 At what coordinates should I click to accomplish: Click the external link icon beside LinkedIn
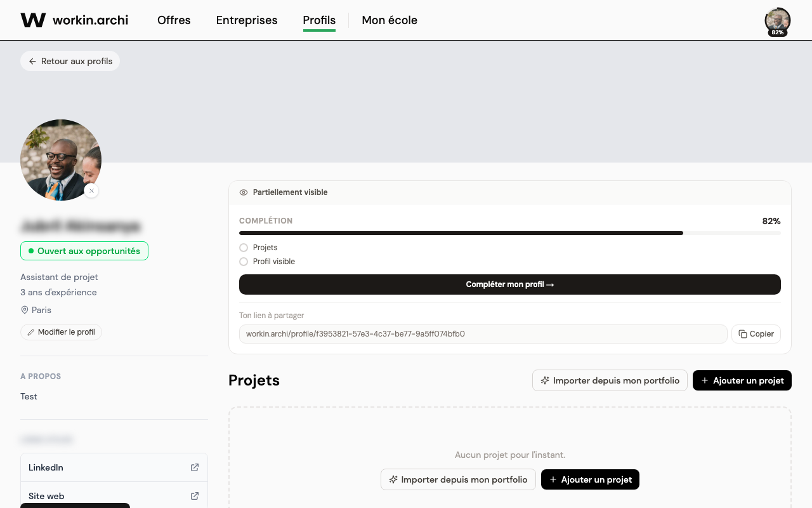[x=195, y=467]
